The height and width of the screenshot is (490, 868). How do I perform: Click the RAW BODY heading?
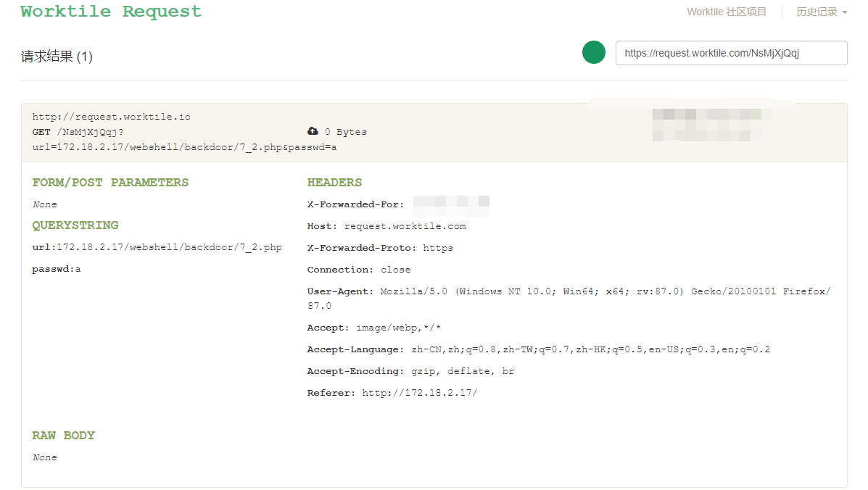[x=63, y=435]
